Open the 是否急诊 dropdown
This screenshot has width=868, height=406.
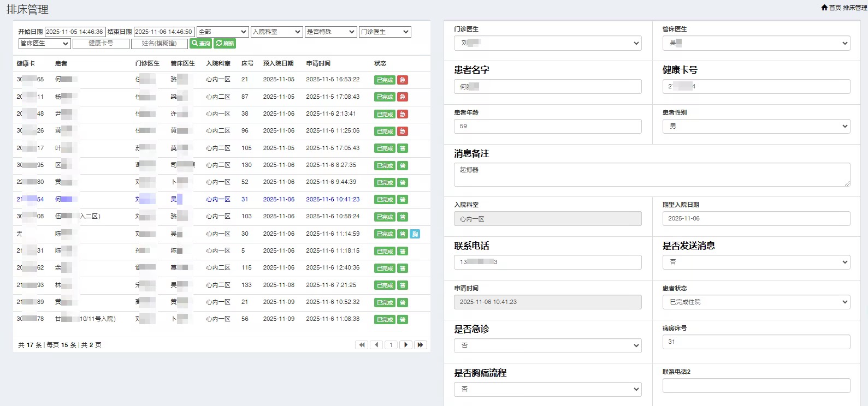547,345
